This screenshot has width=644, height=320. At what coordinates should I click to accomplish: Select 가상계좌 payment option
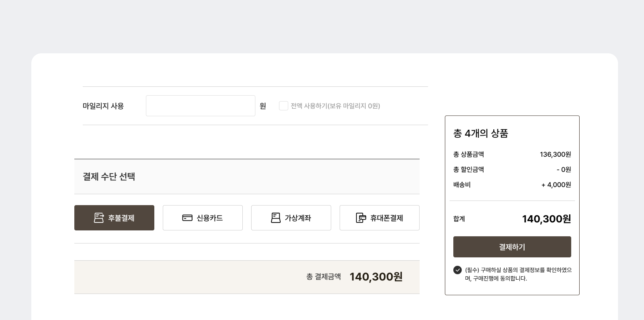pos(291,218)
